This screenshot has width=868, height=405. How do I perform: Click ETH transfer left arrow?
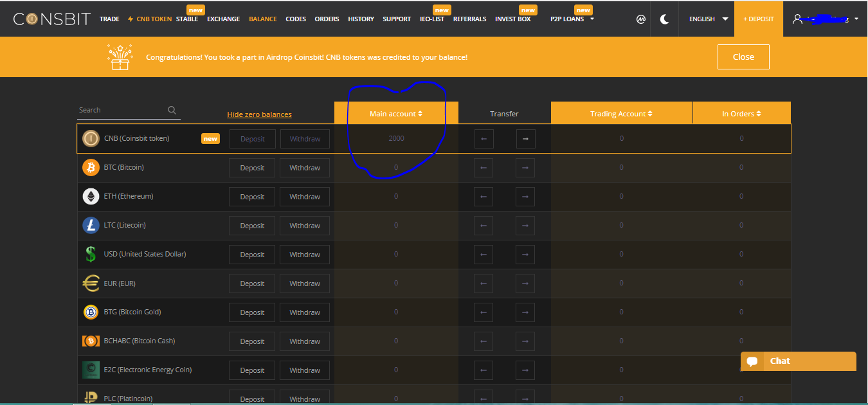(x=484, y=197)
